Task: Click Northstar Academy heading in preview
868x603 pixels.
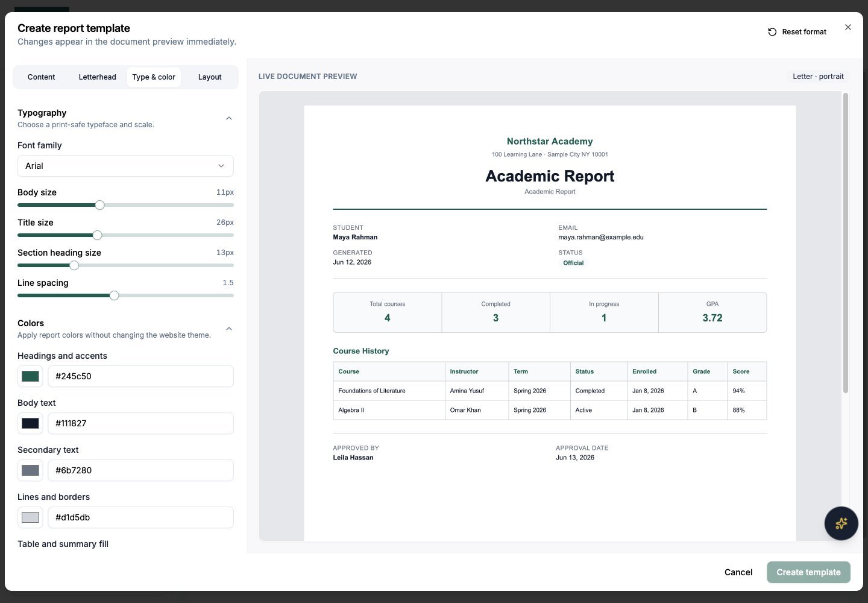Action: [550, 141]
